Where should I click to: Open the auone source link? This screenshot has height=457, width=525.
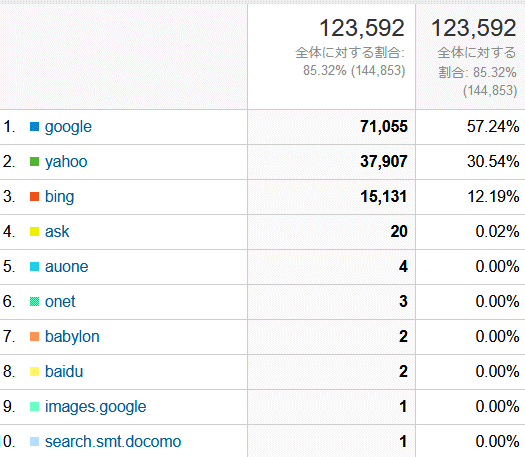pos(66,266)
